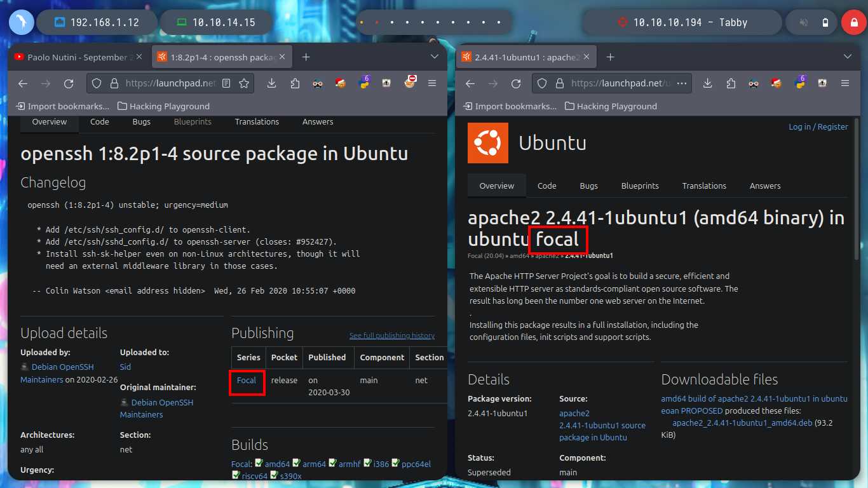The image size is (868, 488).
Task: Click Log in / Register link
Action: tap(818, 126)
